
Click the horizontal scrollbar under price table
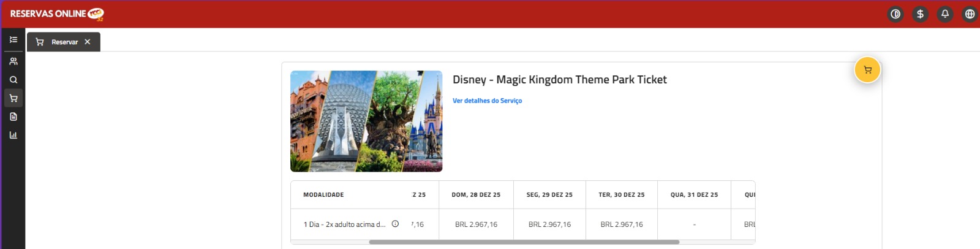coord(524,242)
